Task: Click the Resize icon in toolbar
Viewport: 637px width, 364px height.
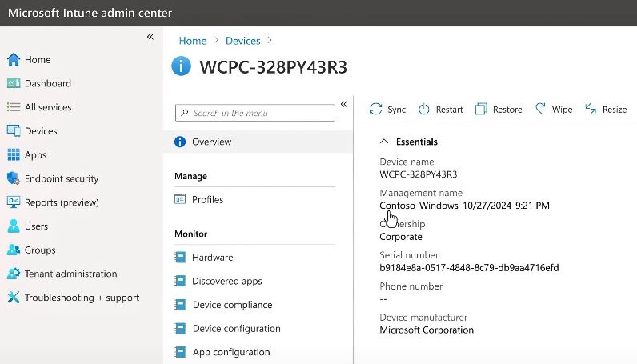Action: 591,110
